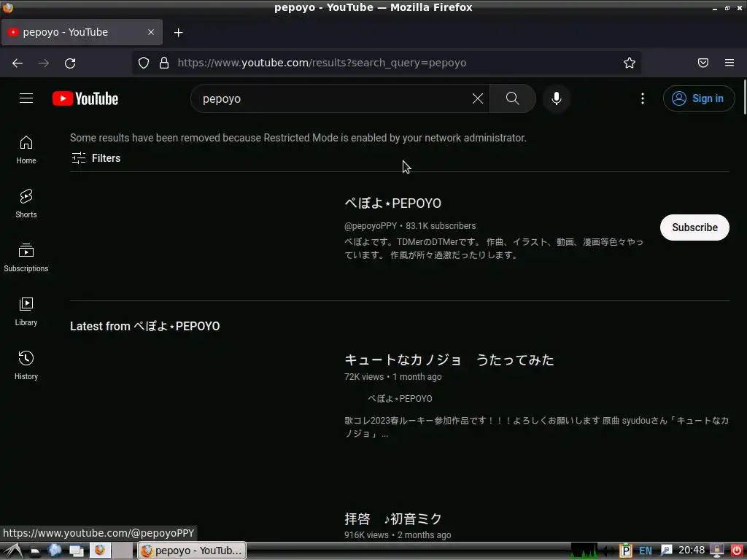747x560 pixels.
Task: Open Home in the sidebar
Action: click(26, 150)
